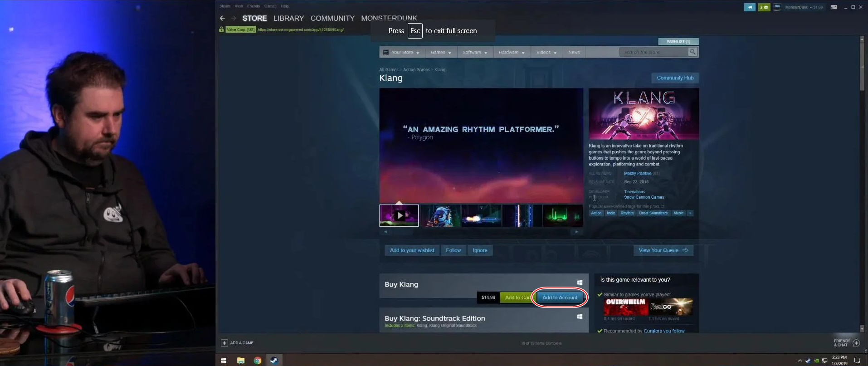
Task: Open Chrome from the taskbar
Action: pos(258,361)
